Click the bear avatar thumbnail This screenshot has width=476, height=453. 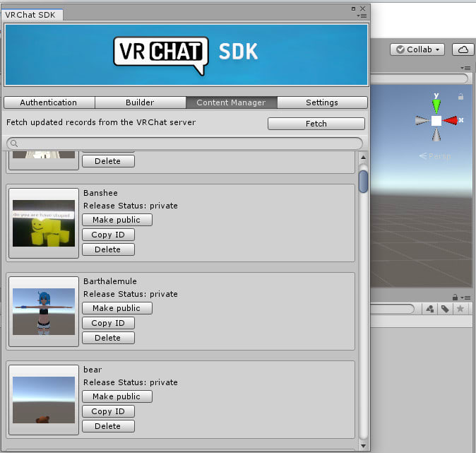(44, 400)
